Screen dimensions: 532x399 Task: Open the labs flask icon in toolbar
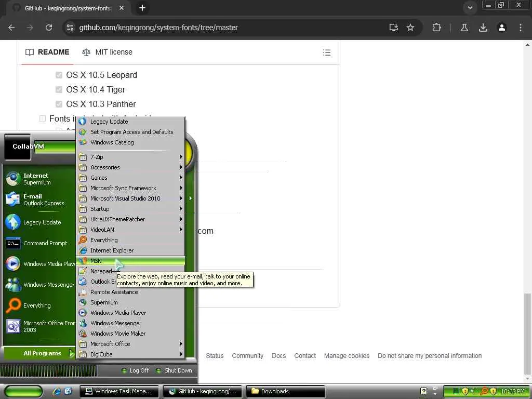[x=464, y=28]
